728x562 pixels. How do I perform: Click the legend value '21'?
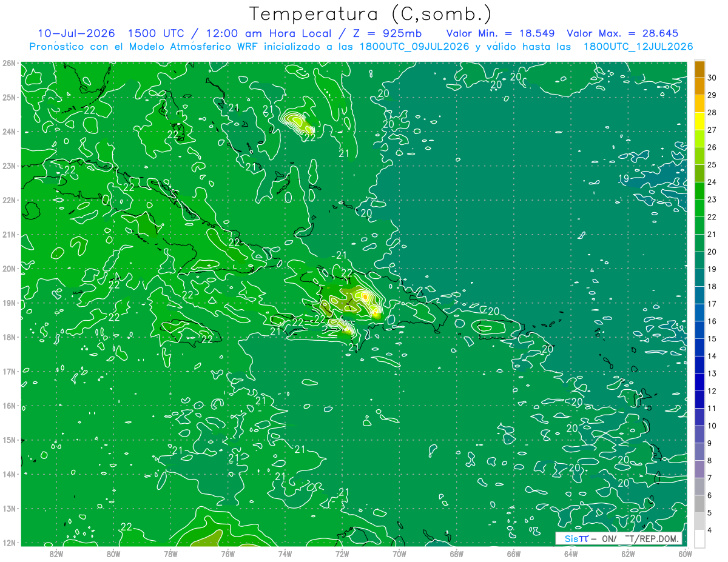[712, 234]
